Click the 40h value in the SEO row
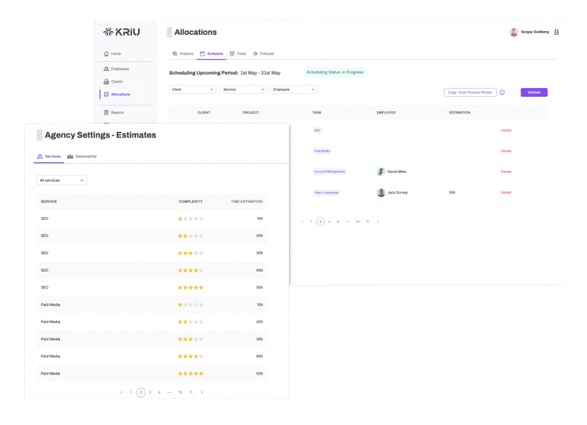Viewport: 587px width, 425px height. [x=259, y=270]
